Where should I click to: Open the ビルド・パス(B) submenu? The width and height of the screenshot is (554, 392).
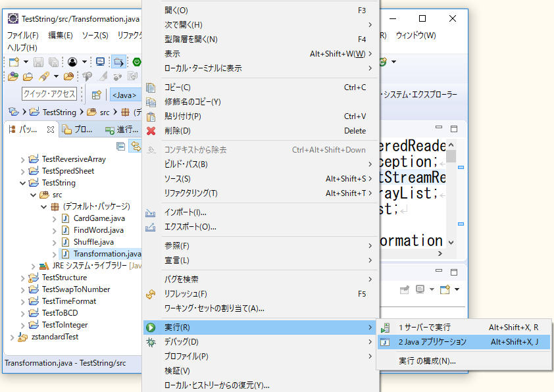tap(261, 164)
